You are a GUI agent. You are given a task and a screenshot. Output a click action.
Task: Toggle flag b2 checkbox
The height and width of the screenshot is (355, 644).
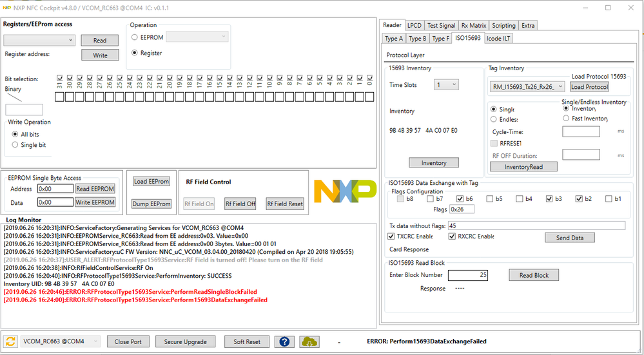[579, 199]
